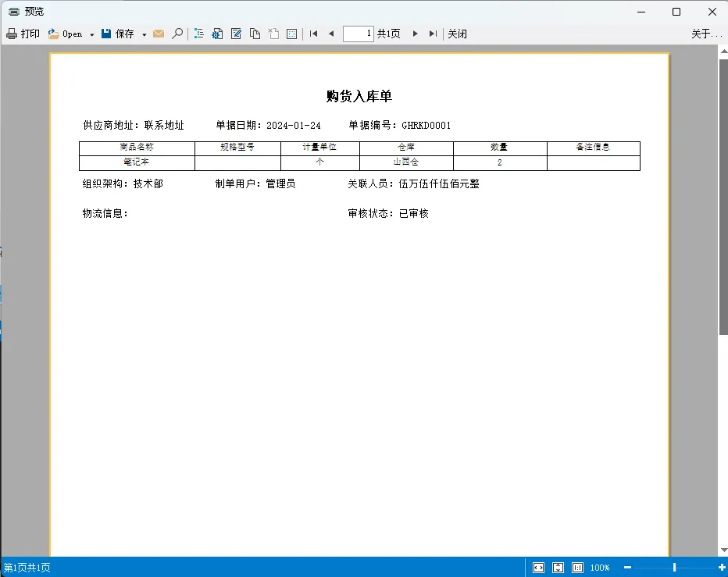
Task: Click the 笔记本 product cell
Action: coord(137,162)
